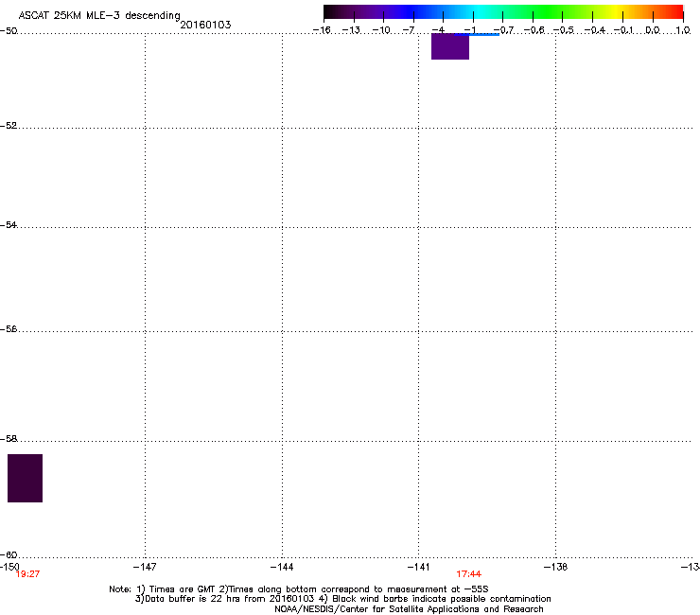Click the black end of the color scale bar

click(330, 12)
